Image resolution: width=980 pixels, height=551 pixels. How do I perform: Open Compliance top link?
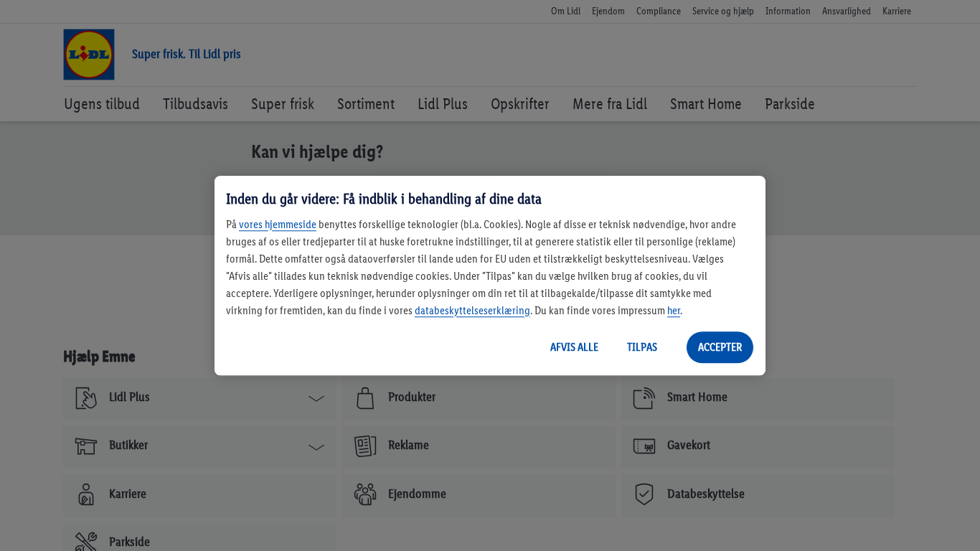click(659, 11)
